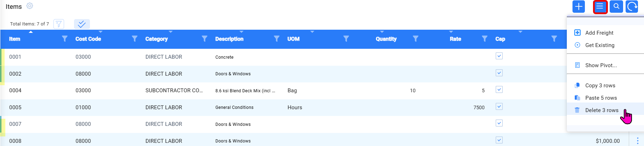Choose Paste 5 rows

pyautogui.click(x=601, y=98)
